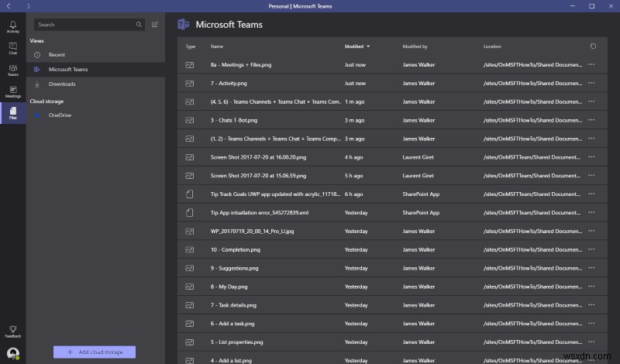Viewport: 620px width, 364px height.
Task: Open file 3 - Chats T-Bot.png
Action: [234, 120]
